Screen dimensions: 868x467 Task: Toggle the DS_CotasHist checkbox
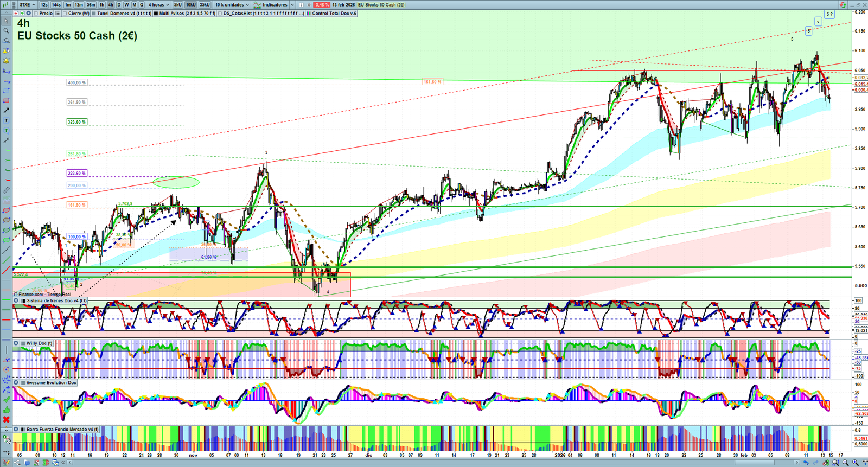coord(220,13)
